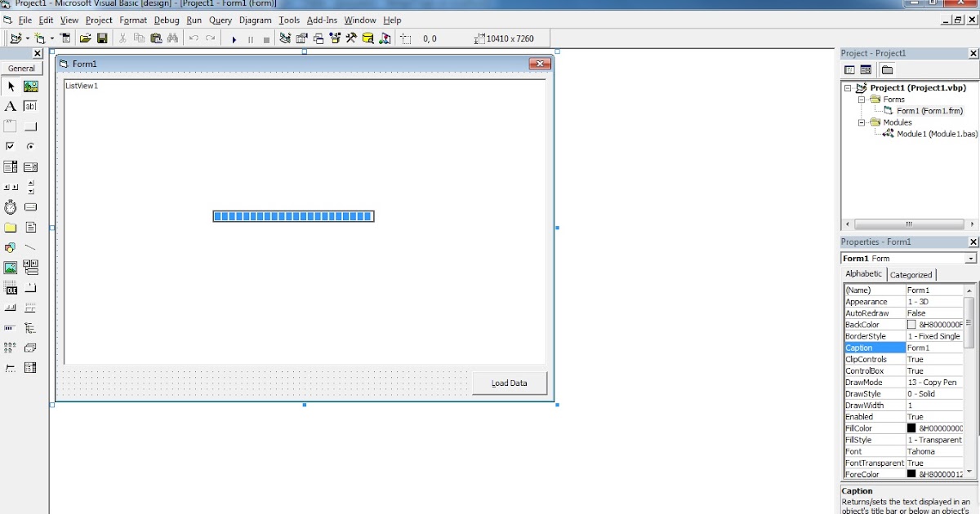Select the TextBox control in the toolbox
This screenshot has height=514, width=980.
coord(30,105)
